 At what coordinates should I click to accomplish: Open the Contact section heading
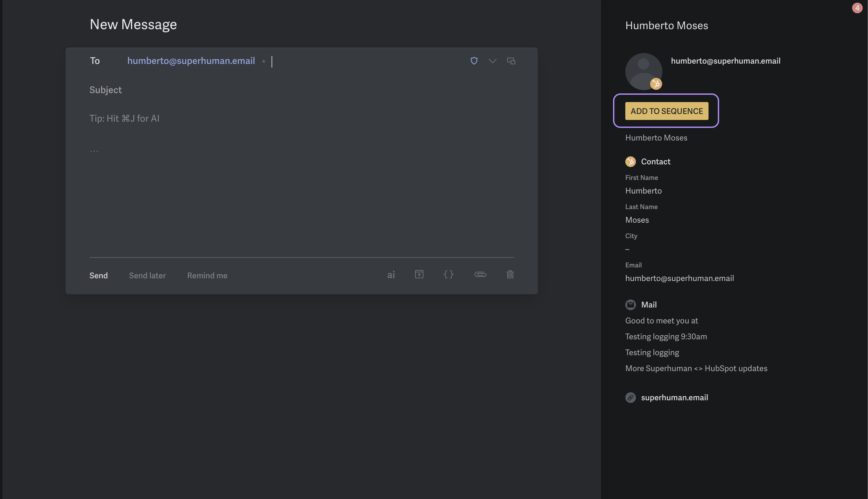655,161
